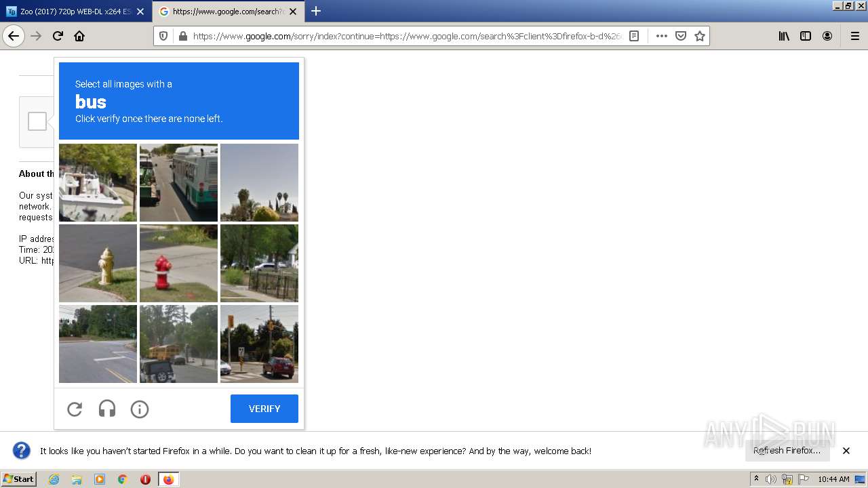Save page to Pocket

tap(681, 36)
